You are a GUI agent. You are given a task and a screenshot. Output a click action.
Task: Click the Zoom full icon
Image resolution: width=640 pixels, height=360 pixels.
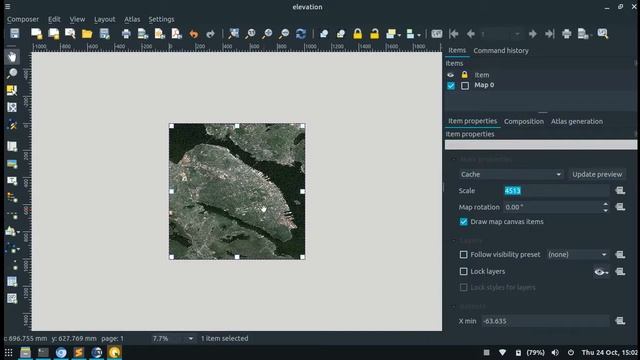[233, 33]
